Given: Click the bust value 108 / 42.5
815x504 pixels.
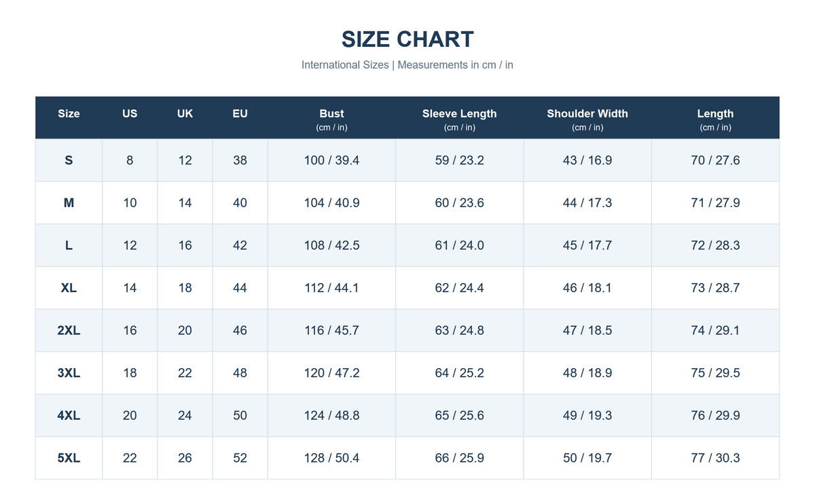Looking at the screenshot, I should (331, 245).
